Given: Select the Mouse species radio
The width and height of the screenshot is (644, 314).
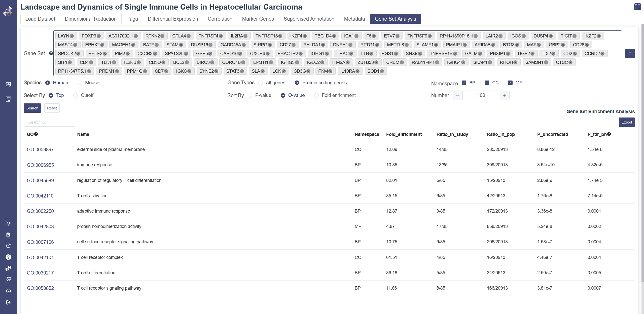Looking at the screenshot, I should (80, 83).
